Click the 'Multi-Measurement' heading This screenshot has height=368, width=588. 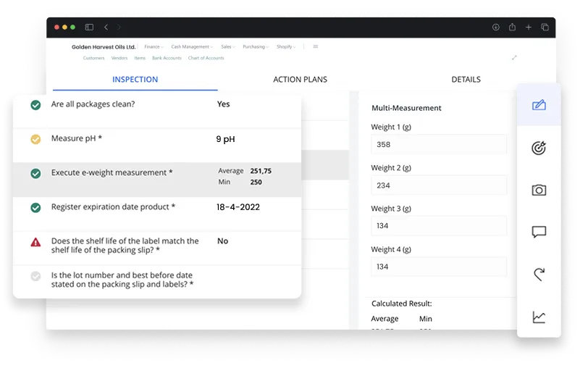tap(406, 108)
